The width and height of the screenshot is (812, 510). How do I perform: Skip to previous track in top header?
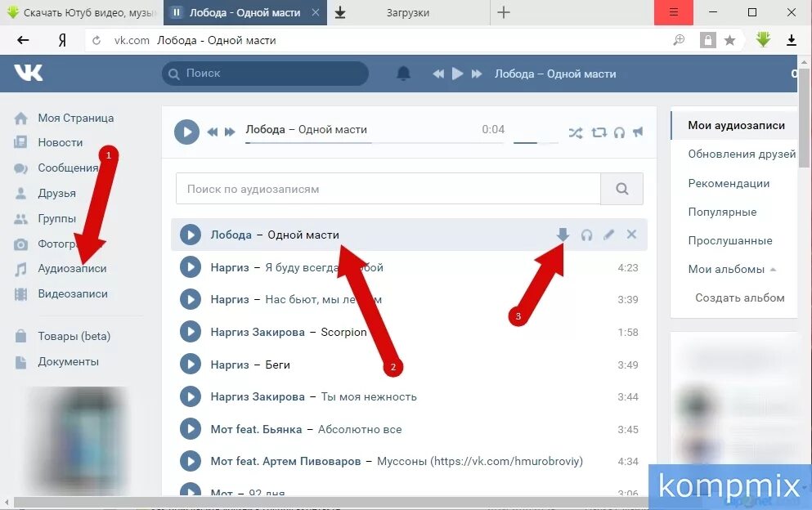click(x=438, y=74)
